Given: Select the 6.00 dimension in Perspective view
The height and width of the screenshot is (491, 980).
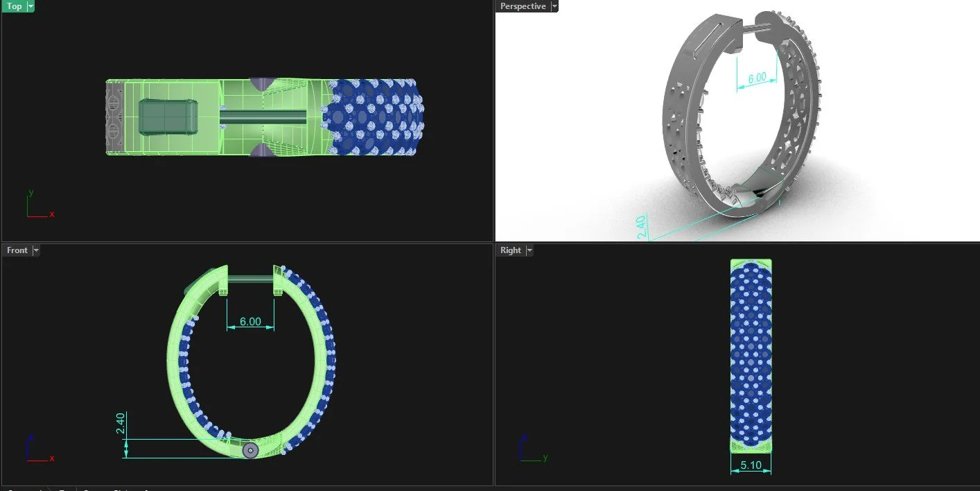Looking at the screenshot, I should [757, 78].
